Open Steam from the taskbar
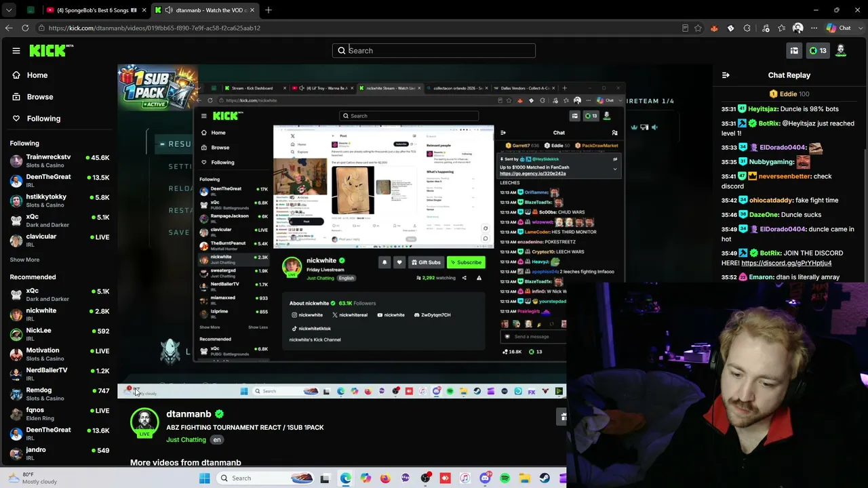 coord(545,479)
